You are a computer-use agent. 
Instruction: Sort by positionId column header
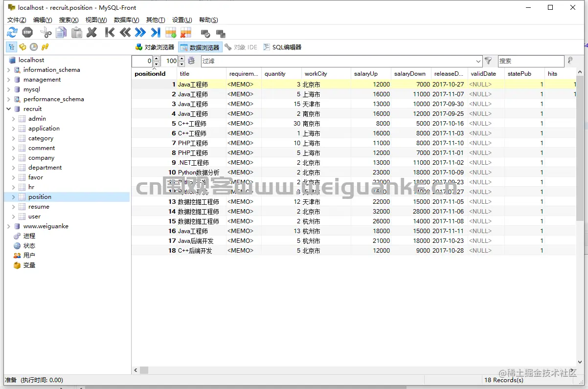tap(154, 74)
